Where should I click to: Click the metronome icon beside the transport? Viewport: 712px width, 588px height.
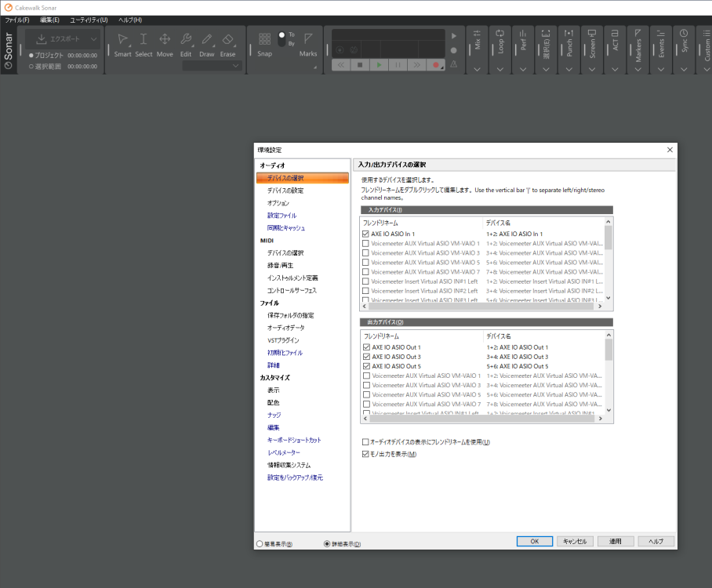click(x=454, y=64)
